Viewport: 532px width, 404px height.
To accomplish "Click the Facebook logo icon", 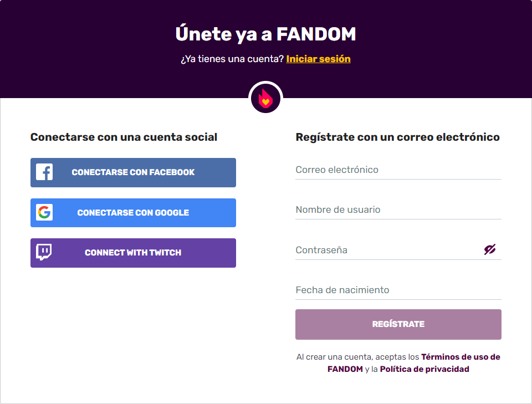I will click(x=44, y=172).
